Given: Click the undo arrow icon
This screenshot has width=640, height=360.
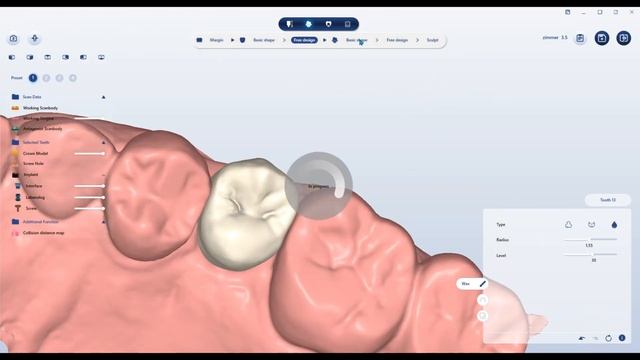Looking at the screenshot, I should point(582,338).
